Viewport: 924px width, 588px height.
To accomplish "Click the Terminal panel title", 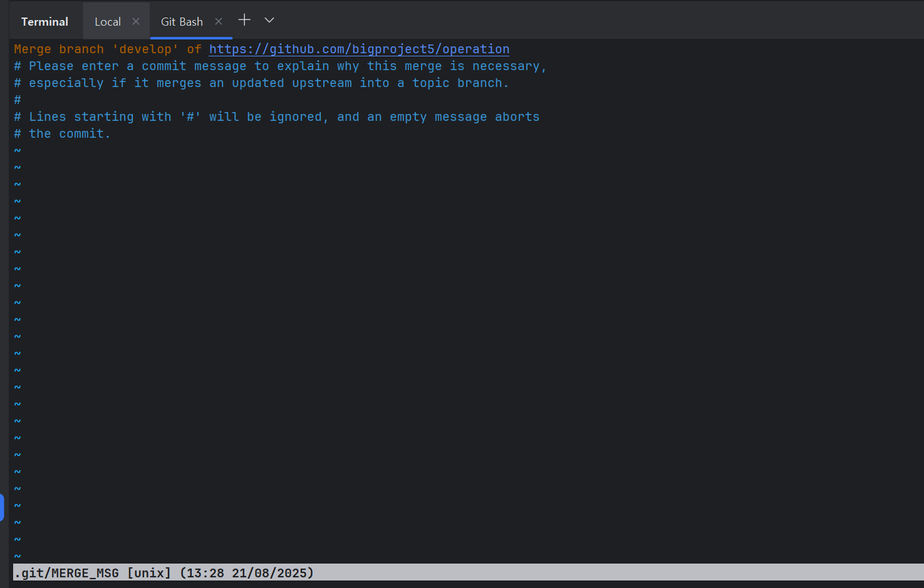I will click(44, 22).
